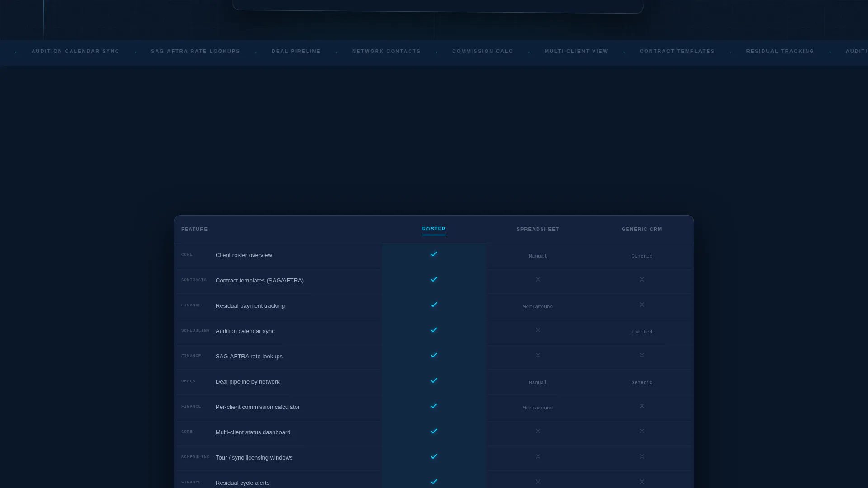Click the DEALS category tag

pyautogui.click(x=189, y=381)
